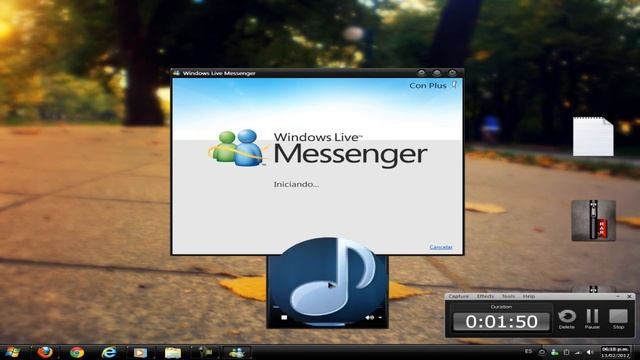Delete the current recording
The image size is (640, 360).
click(x=567, y=319)
